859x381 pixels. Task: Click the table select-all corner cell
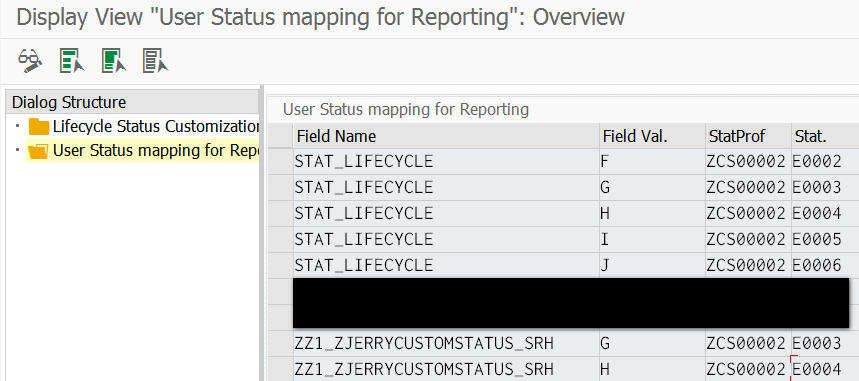tap(280, 136)
